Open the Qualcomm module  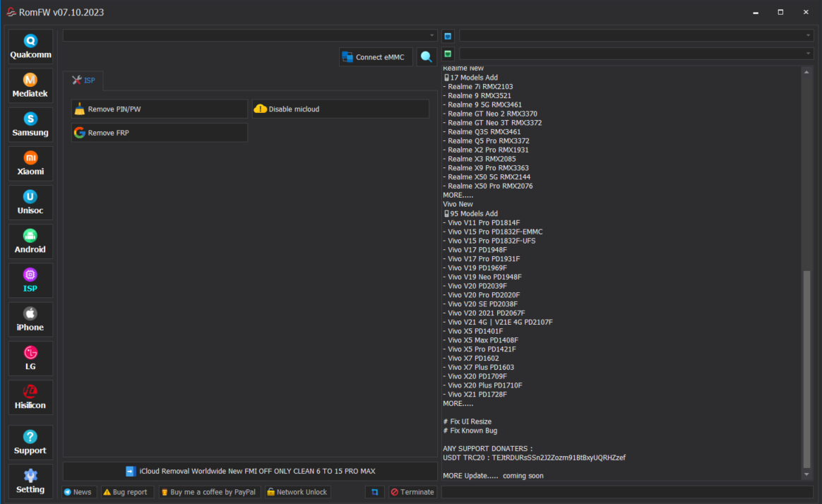tap(30, 47)
